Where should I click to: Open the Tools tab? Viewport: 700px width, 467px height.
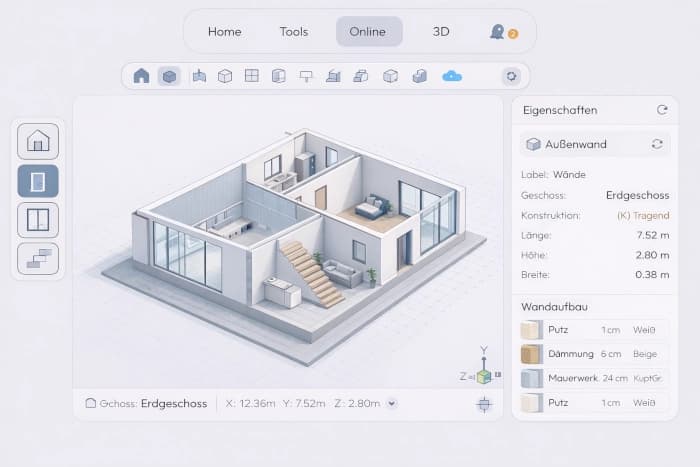(294, 31)
